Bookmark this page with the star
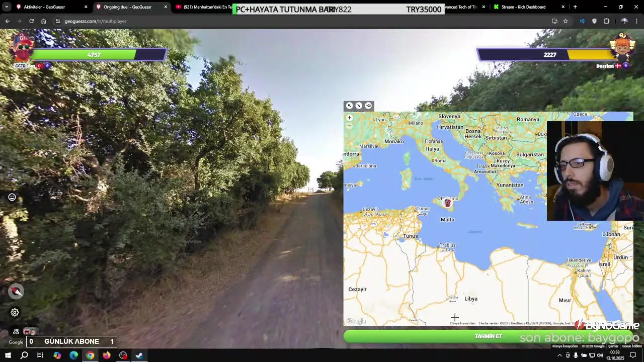The image size is (644, 362). pos(566,21)
